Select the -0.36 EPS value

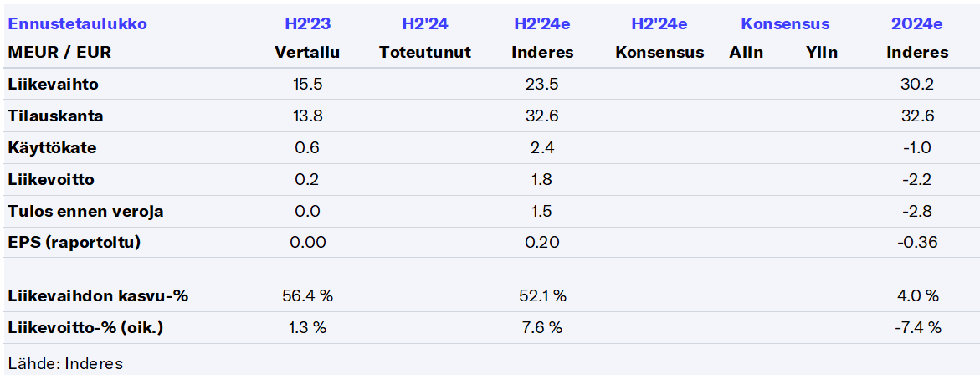[x=917, y=243]
